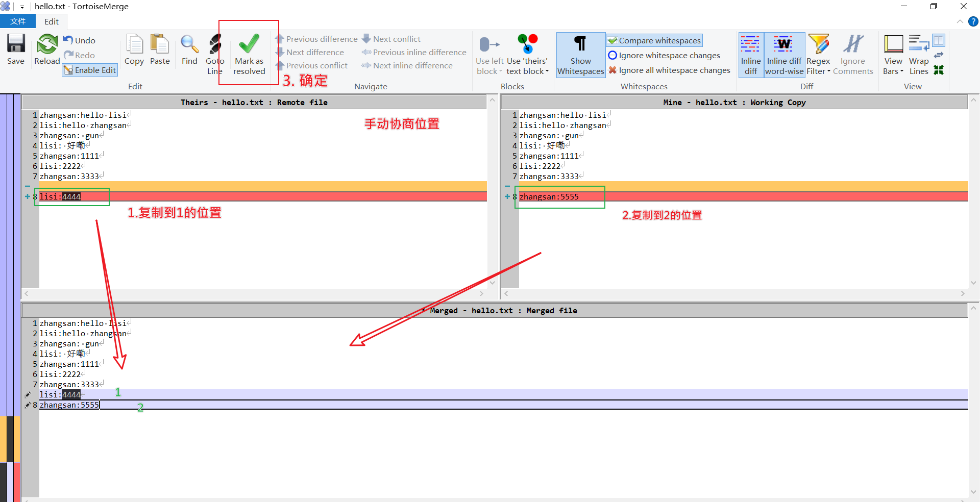Open the Use left block dropdown

tap(488, 54)
